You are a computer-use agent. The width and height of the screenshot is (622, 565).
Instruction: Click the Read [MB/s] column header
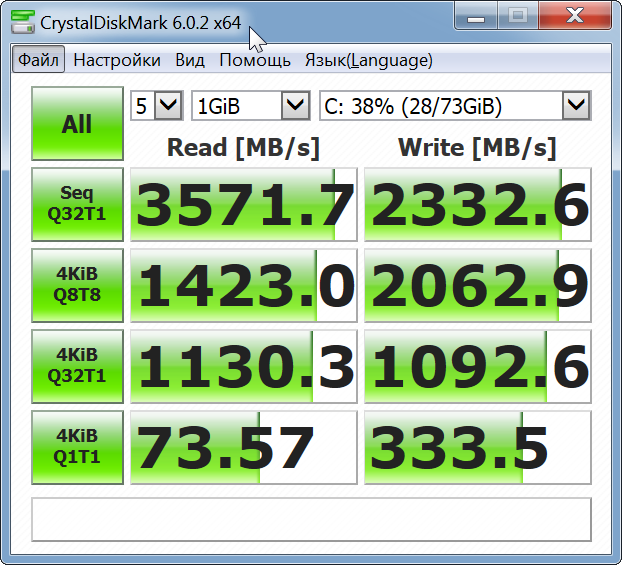click(243, 148)
